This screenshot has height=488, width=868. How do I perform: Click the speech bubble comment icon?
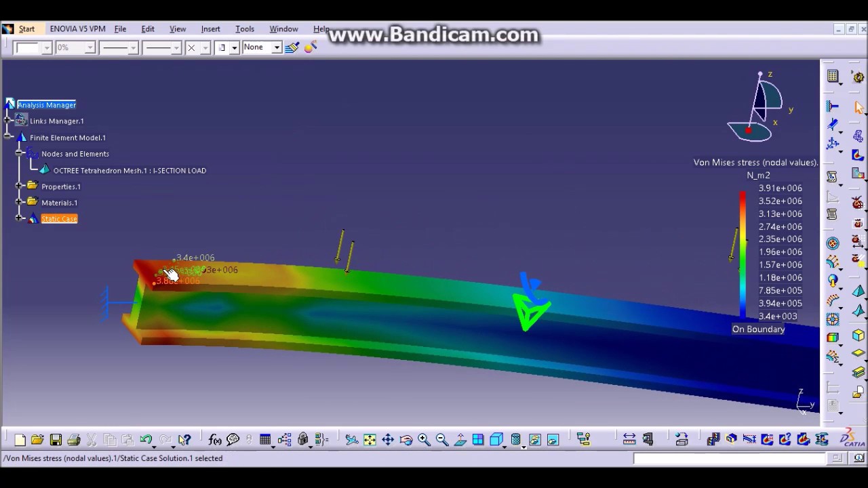233,440
